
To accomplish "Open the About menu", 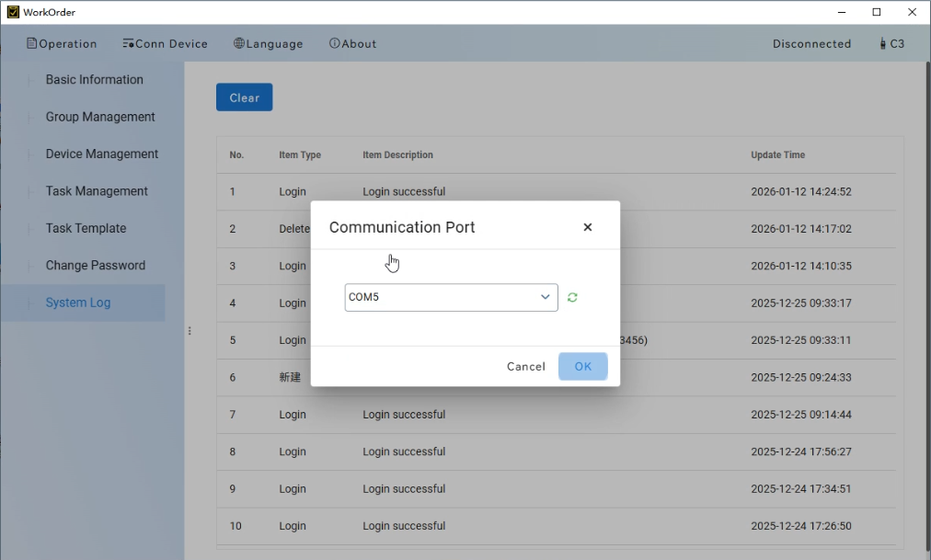I will click(352, 43).
